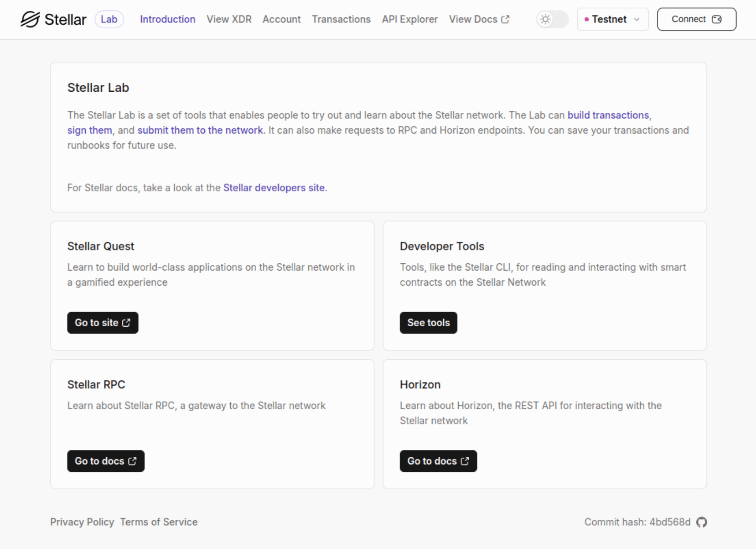Toggle the light/dark theme switch

[x=552, y=19]
